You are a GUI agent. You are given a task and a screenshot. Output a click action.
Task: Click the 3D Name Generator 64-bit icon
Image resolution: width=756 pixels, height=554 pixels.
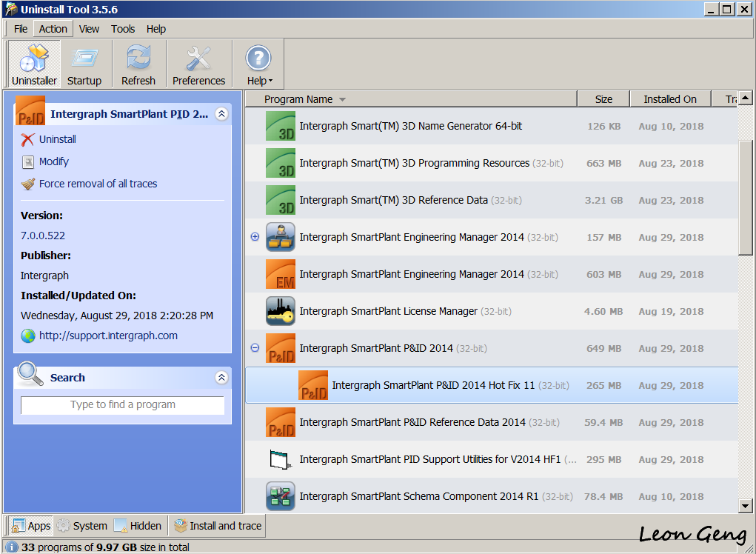[281, 127]
